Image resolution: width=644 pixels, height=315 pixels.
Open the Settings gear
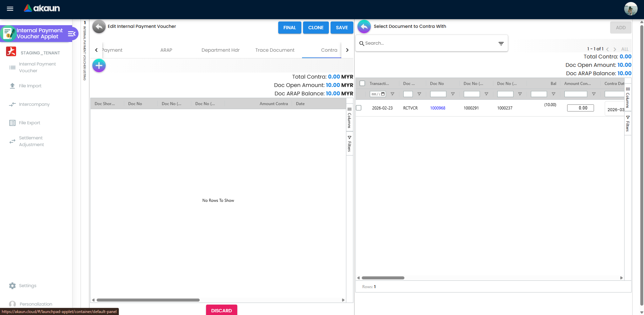click(12, 285)
